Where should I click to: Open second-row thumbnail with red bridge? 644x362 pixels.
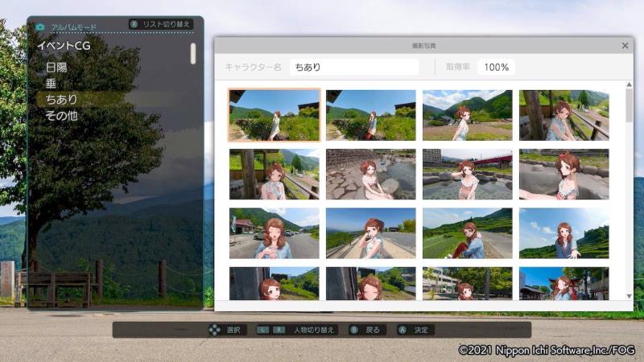(468, 174)
